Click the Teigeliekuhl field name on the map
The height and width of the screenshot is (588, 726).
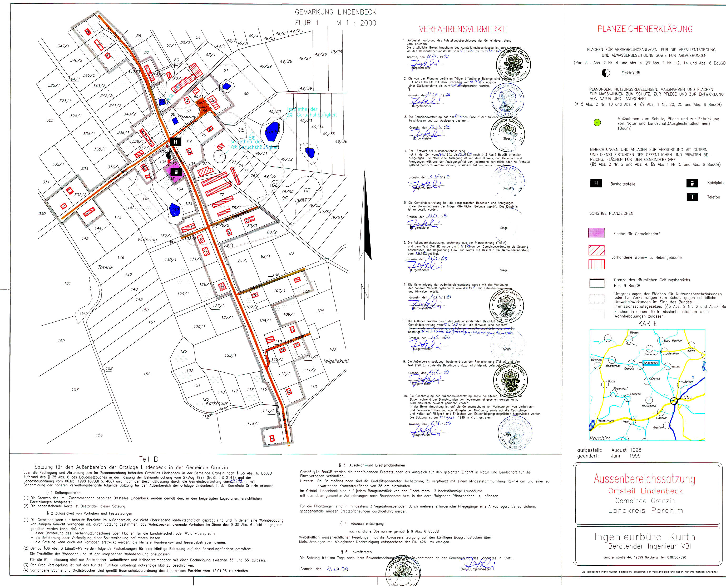point(336,361)
